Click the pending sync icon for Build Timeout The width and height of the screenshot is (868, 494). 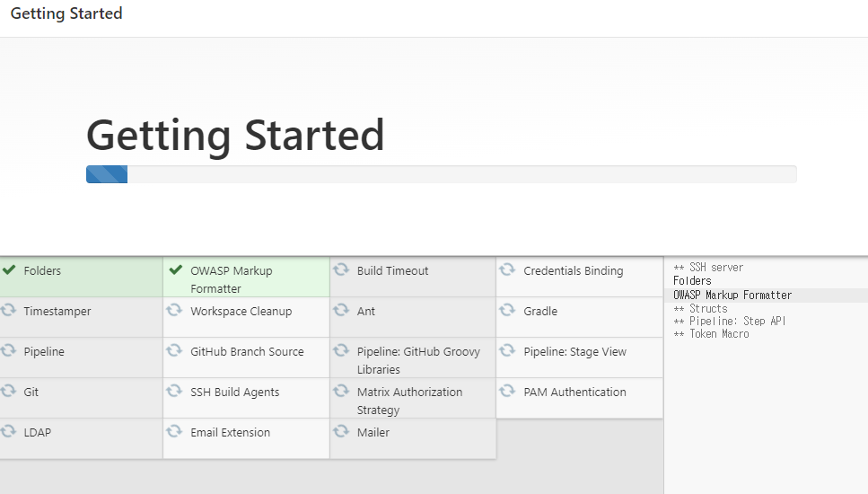click(x=341, y=269)
